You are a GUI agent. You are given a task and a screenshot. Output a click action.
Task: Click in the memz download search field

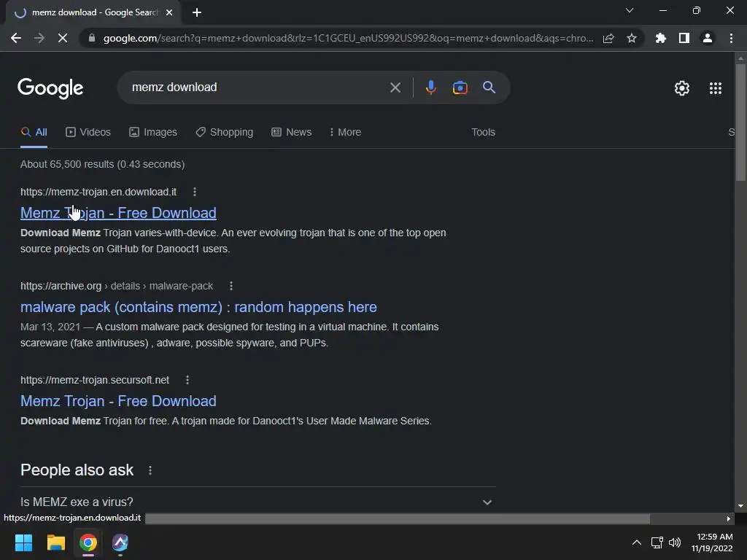(258, 87)
